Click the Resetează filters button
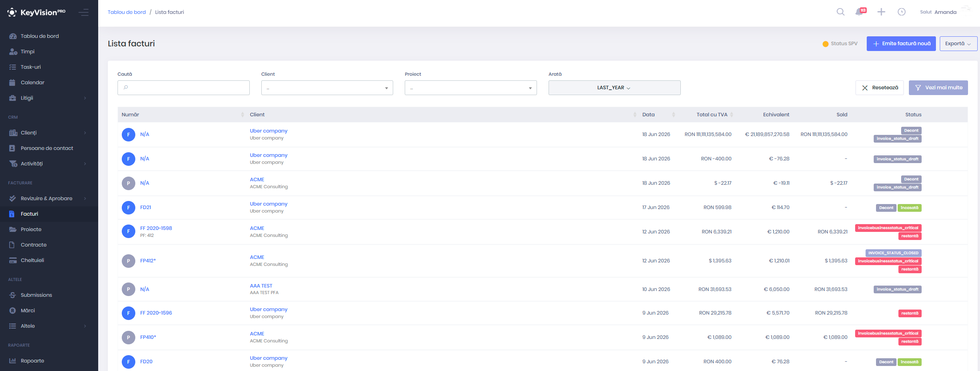The image size is (980, 371). [879, 88]
